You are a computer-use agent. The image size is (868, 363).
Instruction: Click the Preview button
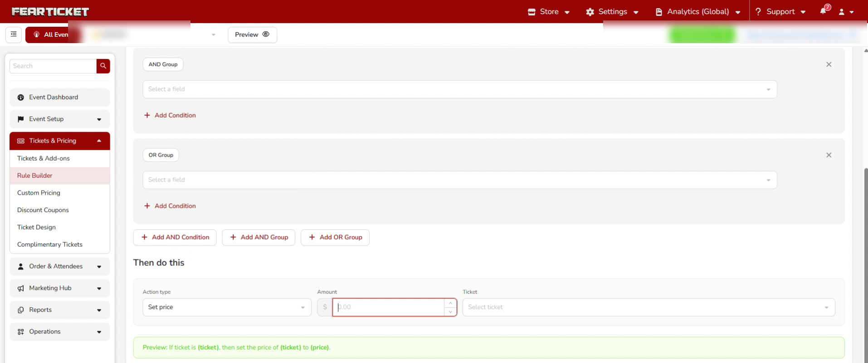coord(252,34)
